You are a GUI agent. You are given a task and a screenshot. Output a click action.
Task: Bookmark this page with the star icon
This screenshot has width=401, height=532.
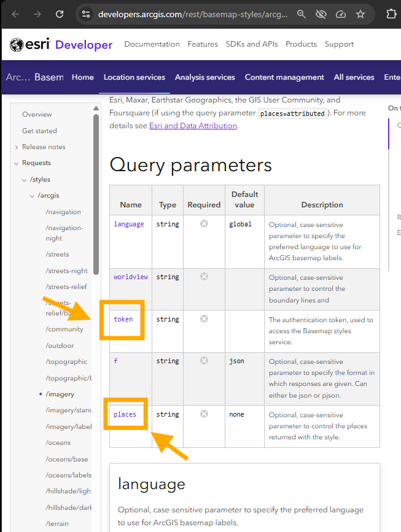pos(360,14)
